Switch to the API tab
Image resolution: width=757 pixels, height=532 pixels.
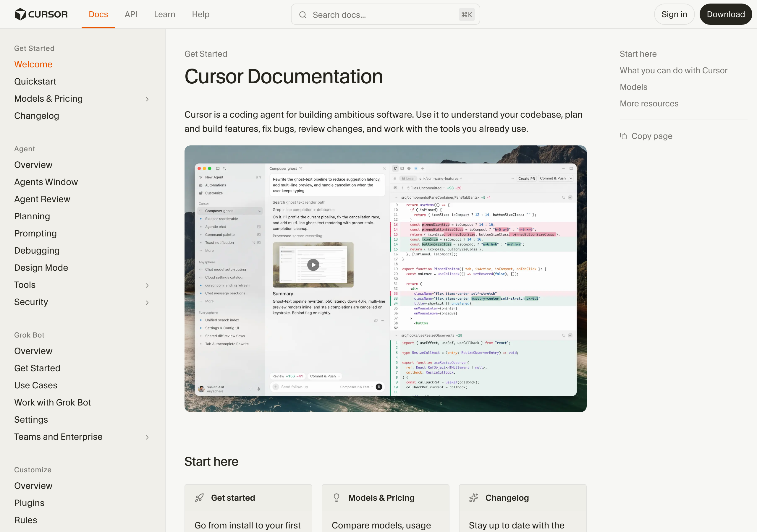tap(131, 14)
